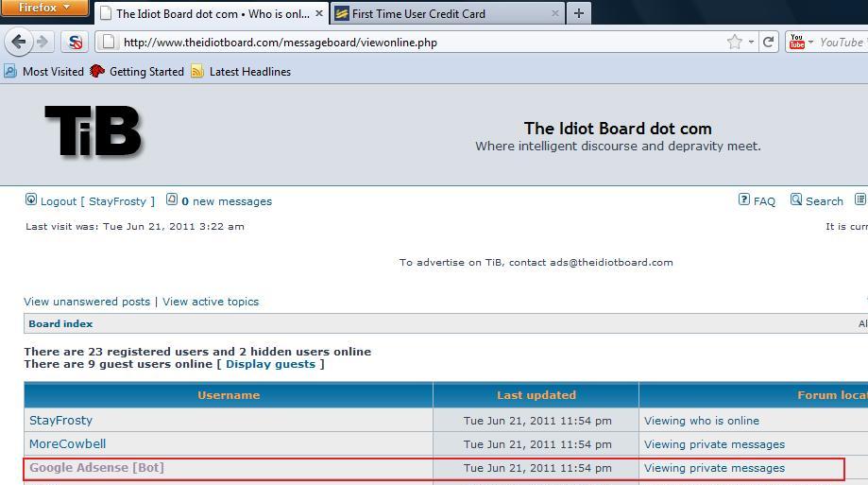Image resolution: width=868 pixels, height=485 pixels.
Task: Click the new messages envelope icon
Action: 172,199
